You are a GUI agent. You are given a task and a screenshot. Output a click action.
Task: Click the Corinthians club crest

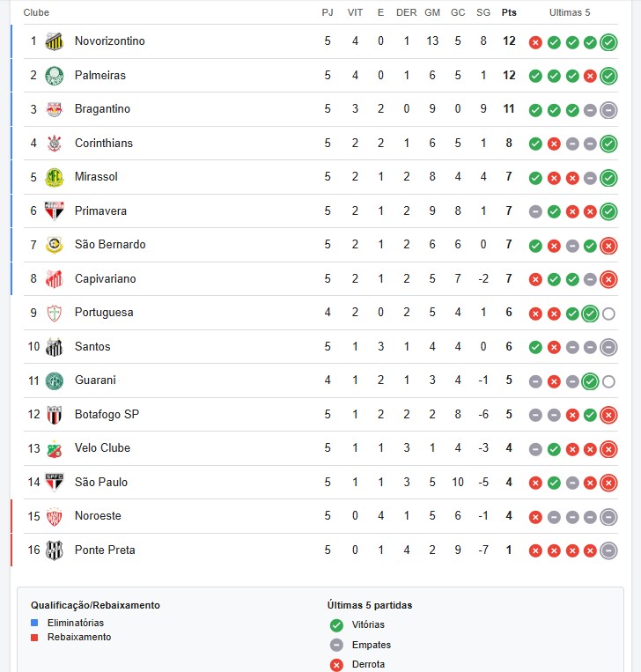[55, 143]
